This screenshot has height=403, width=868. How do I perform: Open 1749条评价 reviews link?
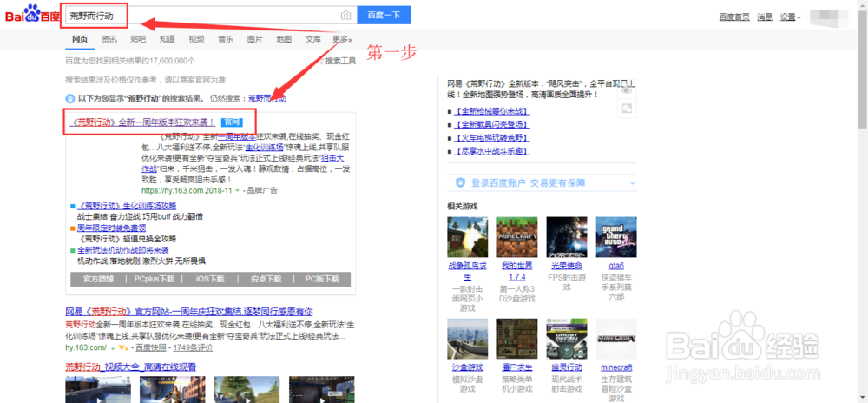tap(193, 347)
